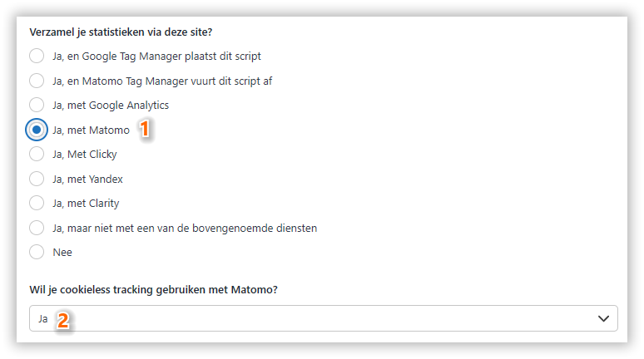The height and width of the screenshot is (359, 644).
Task: Select the Clicky radio button
Action: point(37,154)
